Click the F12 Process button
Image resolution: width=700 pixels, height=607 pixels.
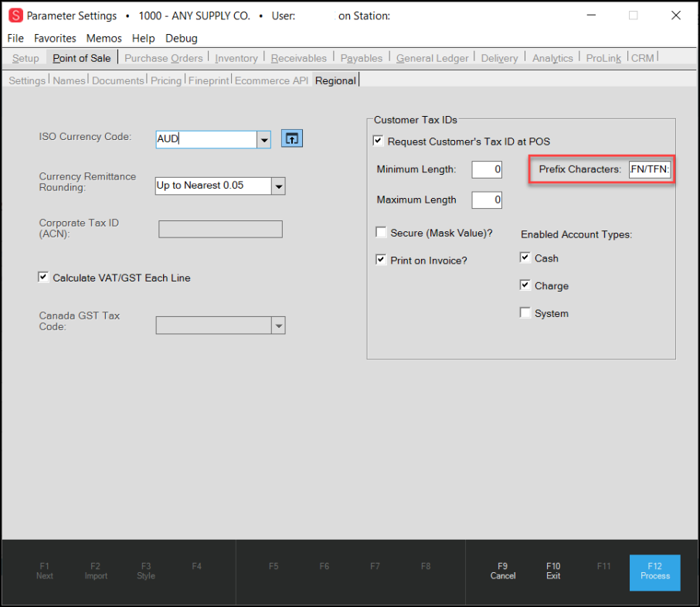tap(655, 573)
